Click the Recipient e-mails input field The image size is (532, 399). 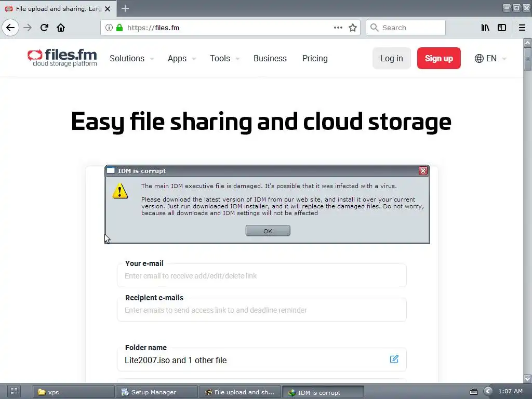[x=262, y=310]
